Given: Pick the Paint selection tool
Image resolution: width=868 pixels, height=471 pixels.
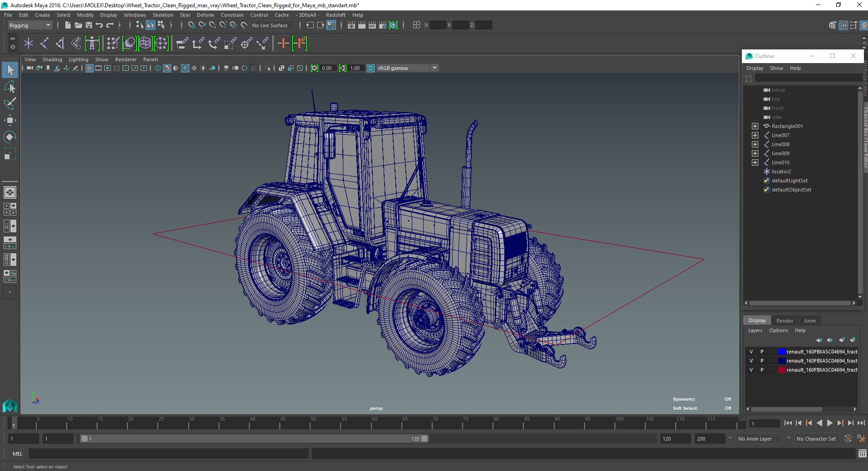Looking at the screenshot, I should point(10,103).
